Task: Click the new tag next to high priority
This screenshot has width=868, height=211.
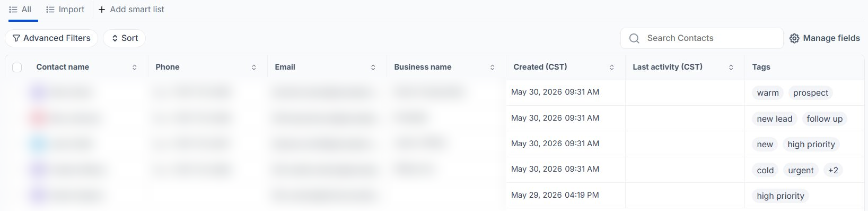Action: pyautogui.click(x=765, y=145)
